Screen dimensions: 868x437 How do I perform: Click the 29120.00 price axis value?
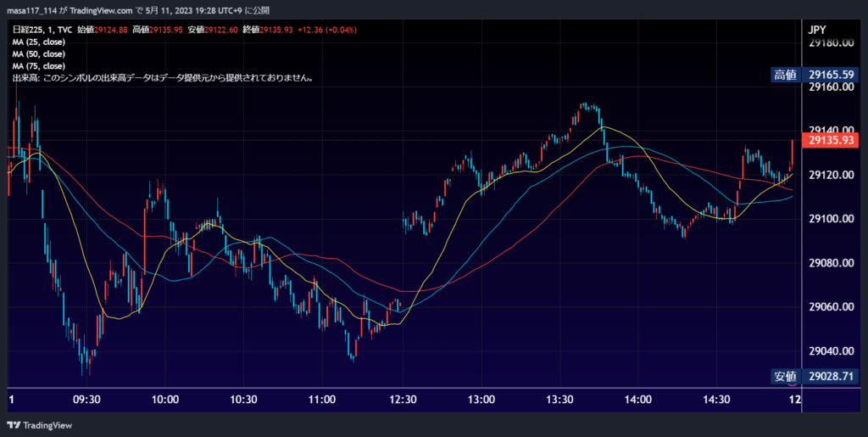(x=830, y=175)
